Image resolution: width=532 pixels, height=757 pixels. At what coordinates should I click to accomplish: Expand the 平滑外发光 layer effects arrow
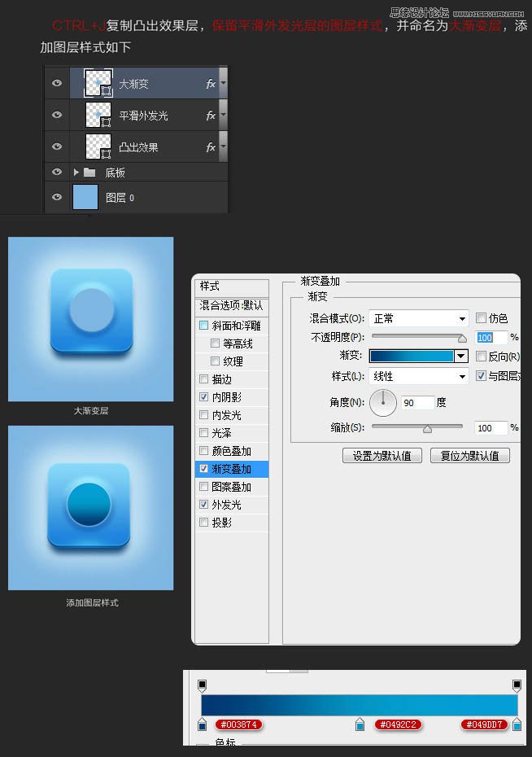[224, 115]
